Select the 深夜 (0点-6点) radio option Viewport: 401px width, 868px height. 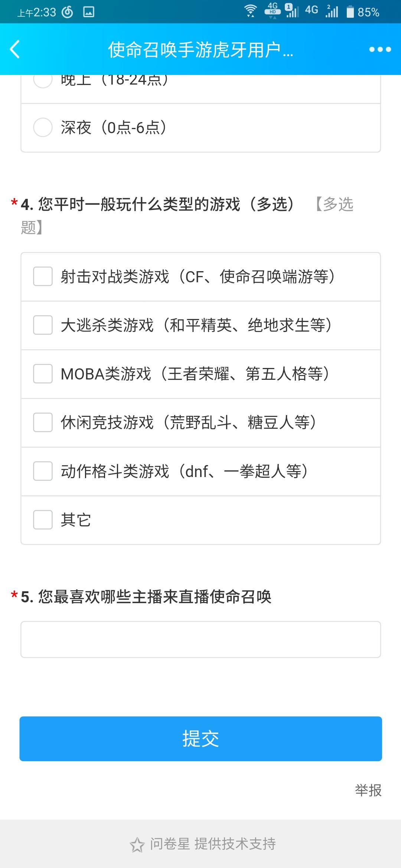coord(43,127)
